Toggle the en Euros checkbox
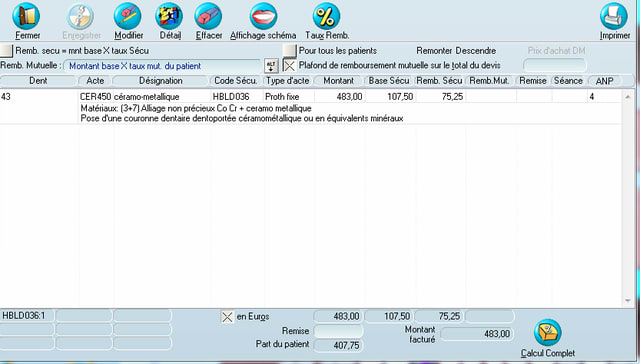The height and width of the screenshot is (364, 640). 227,317
